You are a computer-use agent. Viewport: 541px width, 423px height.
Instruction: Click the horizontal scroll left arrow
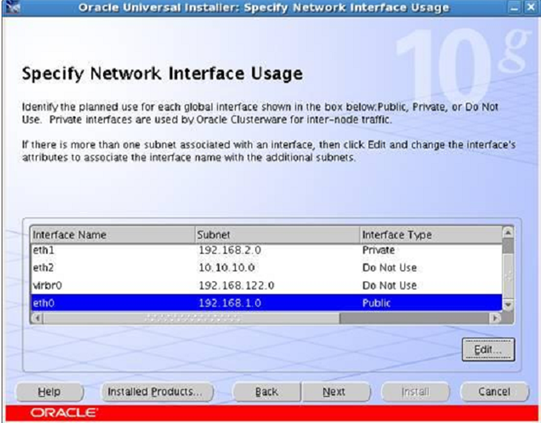37,317
